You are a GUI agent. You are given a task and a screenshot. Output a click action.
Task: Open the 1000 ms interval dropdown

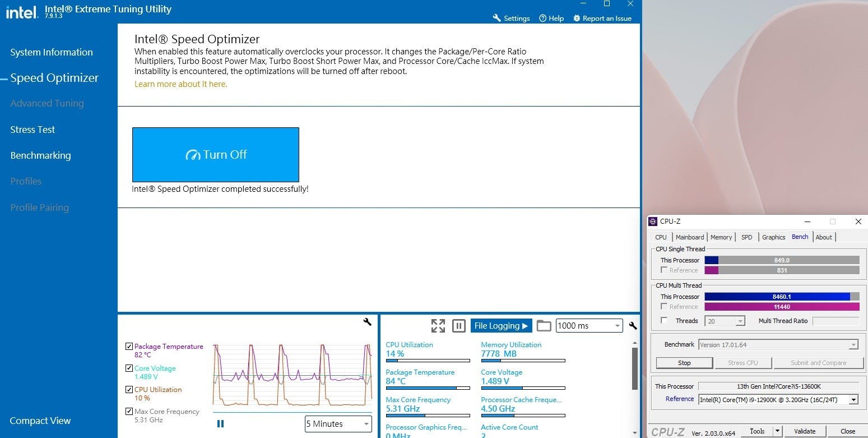tap(589, 326)
